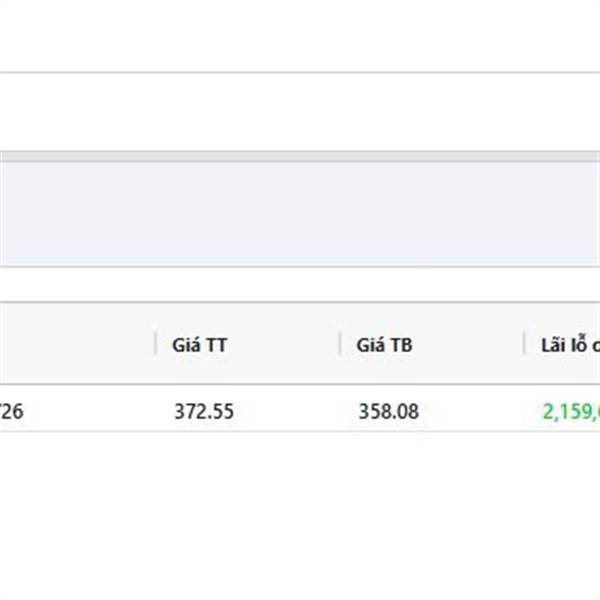Sort by the Giá TT column header

pos(200,345)
